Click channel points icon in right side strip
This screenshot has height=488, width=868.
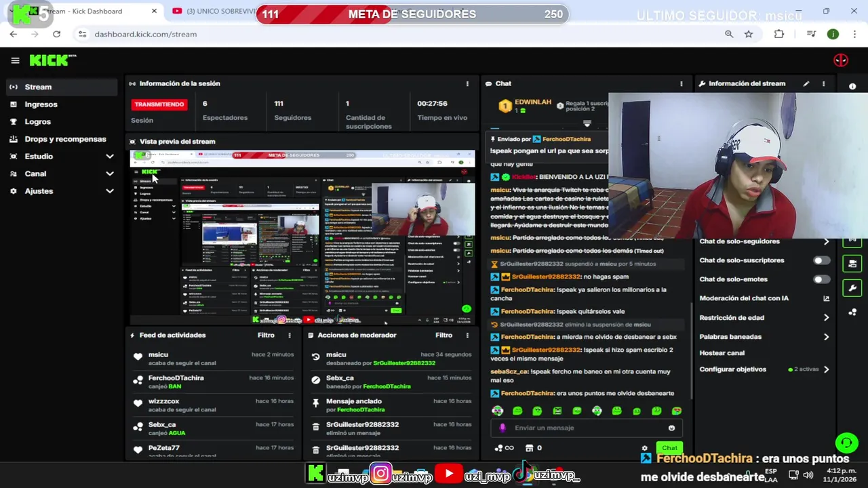click(852, 312)
